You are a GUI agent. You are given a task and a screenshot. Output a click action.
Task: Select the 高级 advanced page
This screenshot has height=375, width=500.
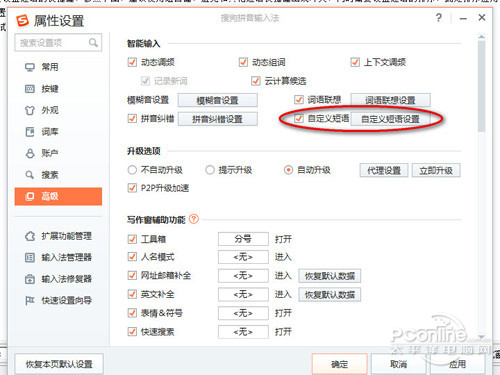click(58, 196)
